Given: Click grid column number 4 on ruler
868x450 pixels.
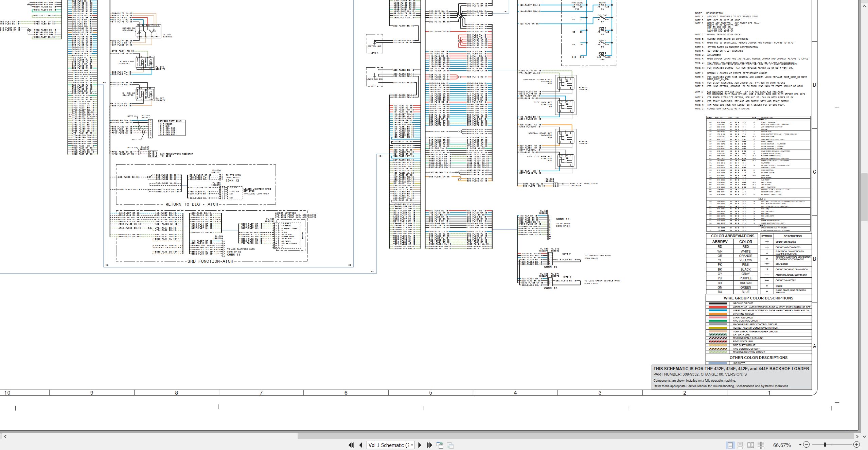Looking at the screenshot, I should pyautogui.click(x=515, y=393).
